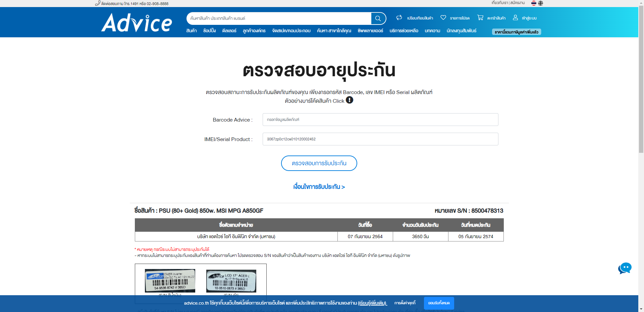The height and width of the screenshot is (312, 644).
Task: Click the product name PSU MSI MPG A850GF
Action: 199,211
